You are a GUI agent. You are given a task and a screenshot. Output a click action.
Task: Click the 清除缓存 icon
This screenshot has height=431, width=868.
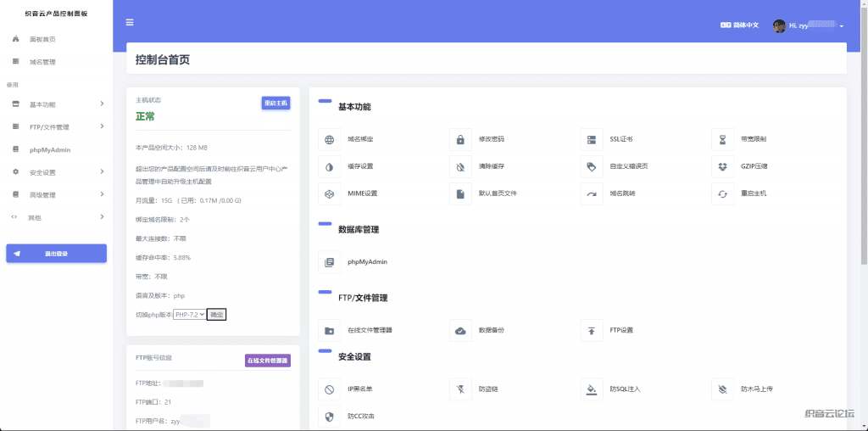click(x=460, y=166)
